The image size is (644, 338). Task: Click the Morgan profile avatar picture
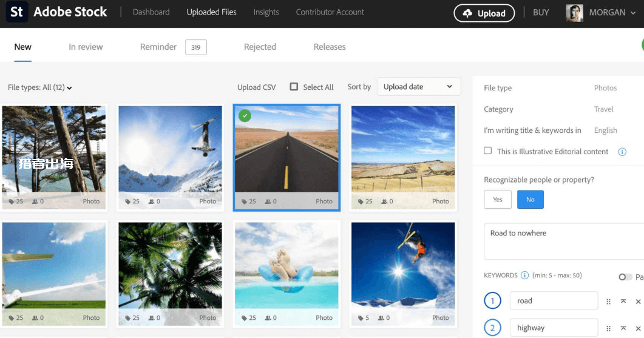(x=574, y=13)
